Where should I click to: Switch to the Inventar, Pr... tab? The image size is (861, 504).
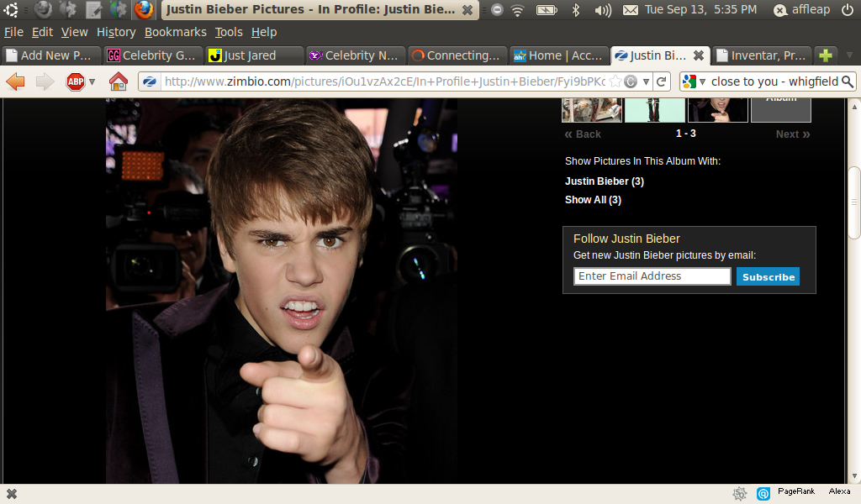[x=762, y=55]
